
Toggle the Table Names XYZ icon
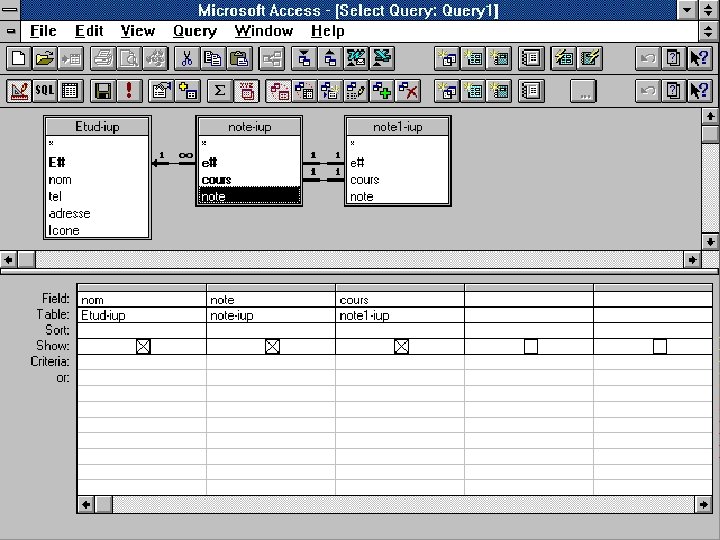coord(246,91)
